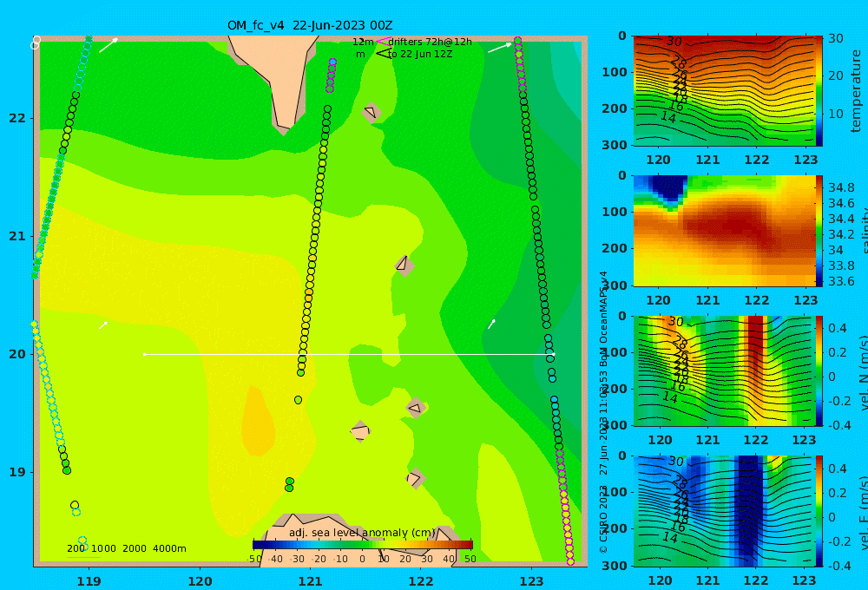Click the 'temperature' axis label
This screenshot has height=590, width=868.
856,91
